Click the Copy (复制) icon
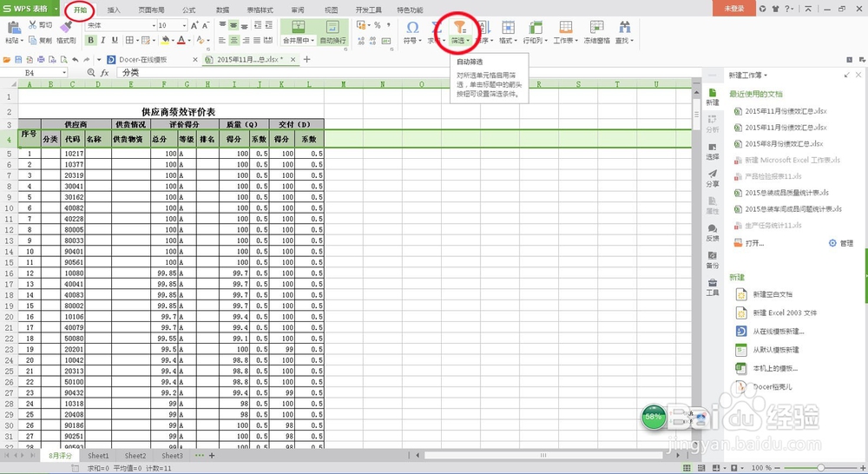868x474 pixels. pyautogui.click(x=33, y=41)
